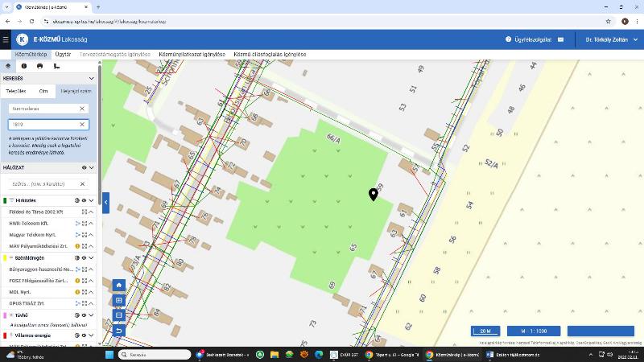Open the Dr. Tórkoly Zoltán user dropdown
The image size is (644, 362).
point(611,39)
